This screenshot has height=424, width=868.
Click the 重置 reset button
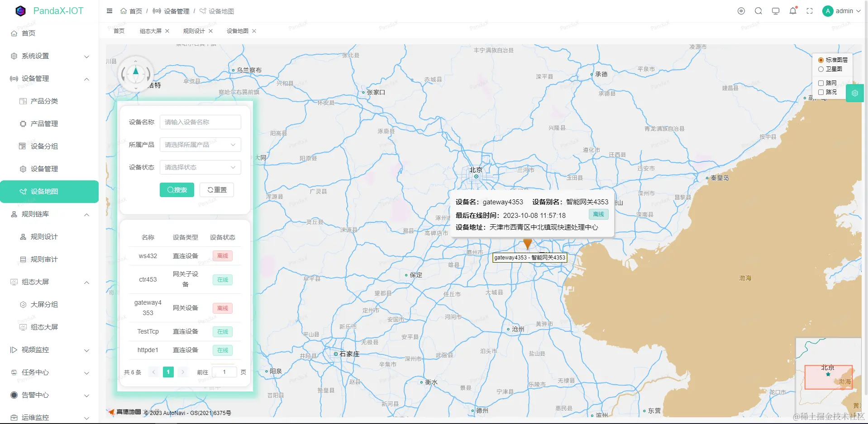point(217,190)
